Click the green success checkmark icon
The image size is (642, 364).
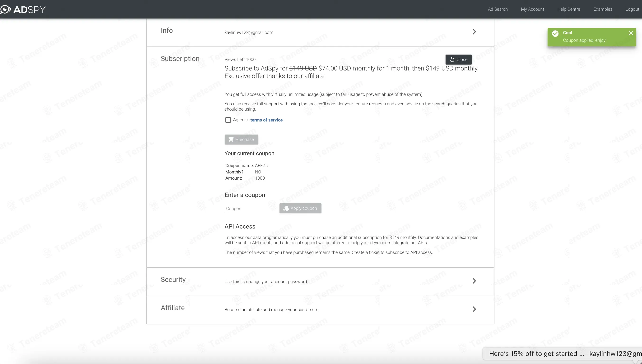click(555, 33)
